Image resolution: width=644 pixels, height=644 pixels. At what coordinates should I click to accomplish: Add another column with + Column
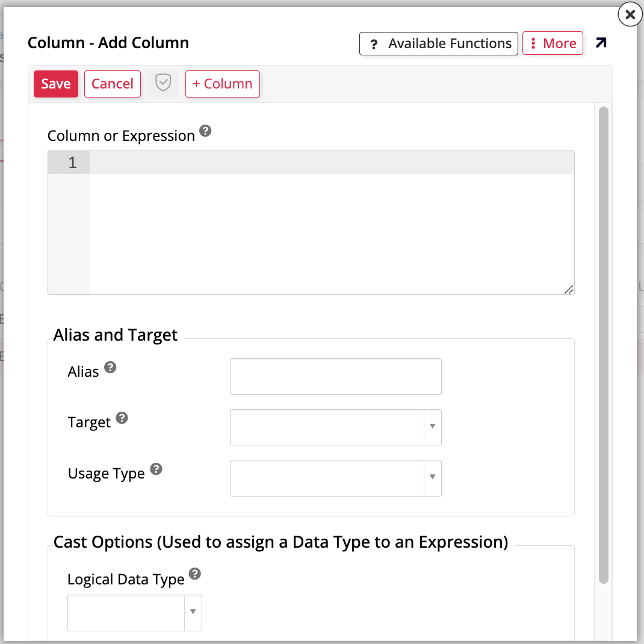click(222, 84)
